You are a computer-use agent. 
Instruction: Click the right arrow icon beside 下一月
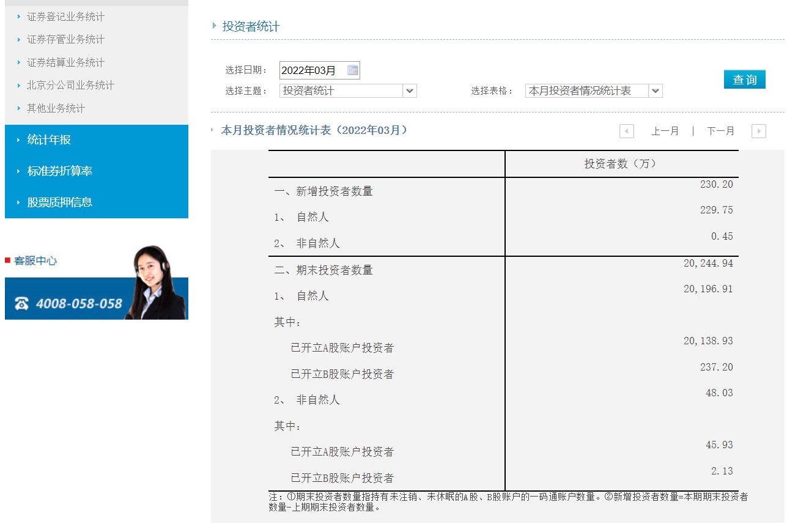point(759,130)
